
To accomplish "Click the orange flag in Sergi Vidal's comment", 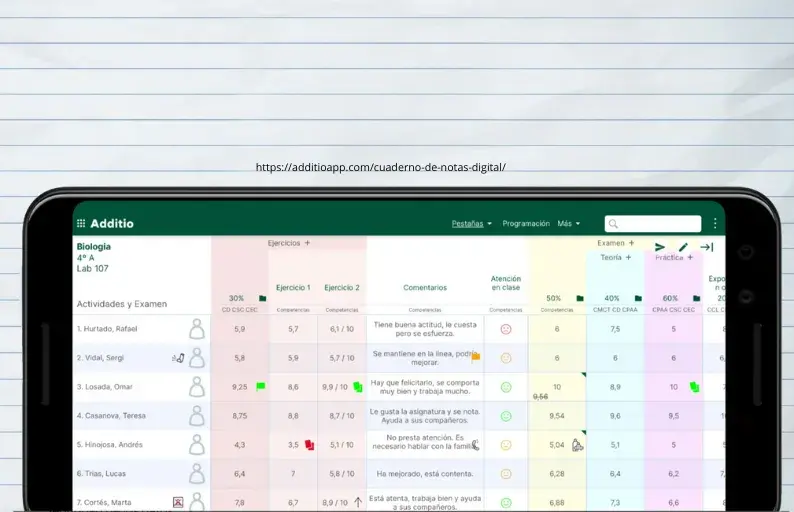I will tap(476, 356).
